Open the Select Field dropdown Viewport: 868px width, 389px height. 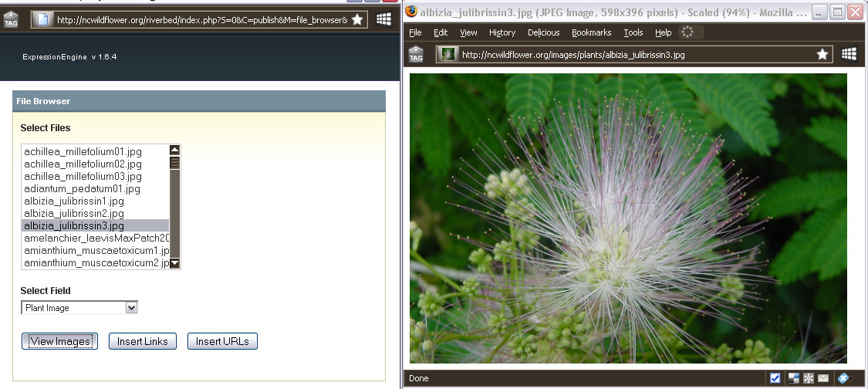(79, 308)
